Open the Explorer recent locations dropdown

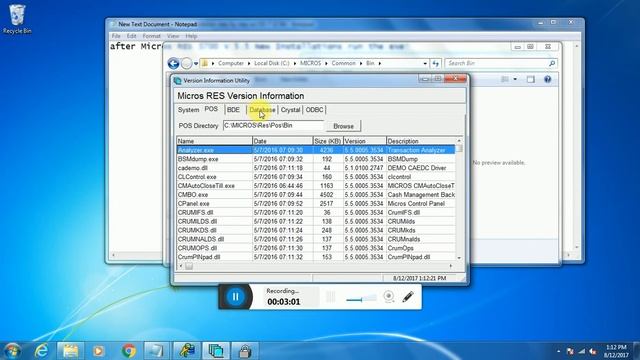click(x=196, y=64)
